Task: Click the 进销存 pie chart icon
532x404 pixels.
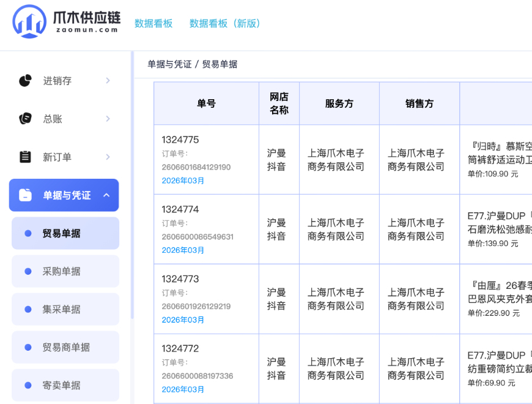Action: [x=25, y=80]
